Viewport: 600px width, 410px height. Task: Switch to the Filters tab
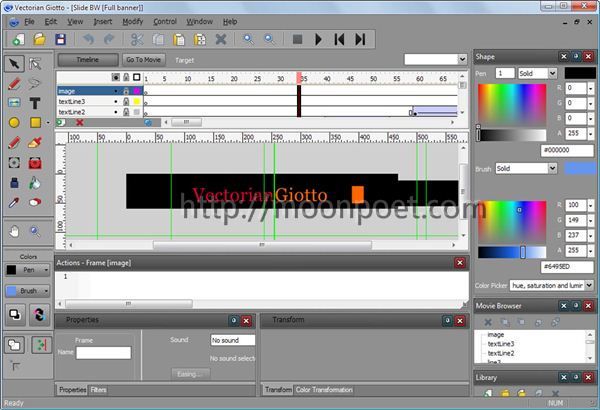98,390
